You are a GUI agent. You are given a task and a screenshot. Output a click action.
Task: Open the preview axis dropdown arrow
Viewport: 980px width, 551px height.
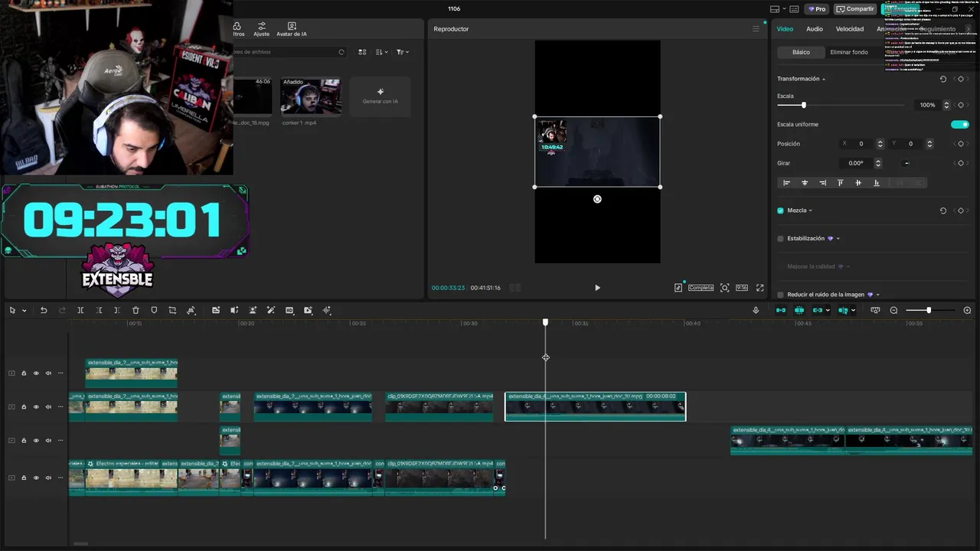point(854,311)
